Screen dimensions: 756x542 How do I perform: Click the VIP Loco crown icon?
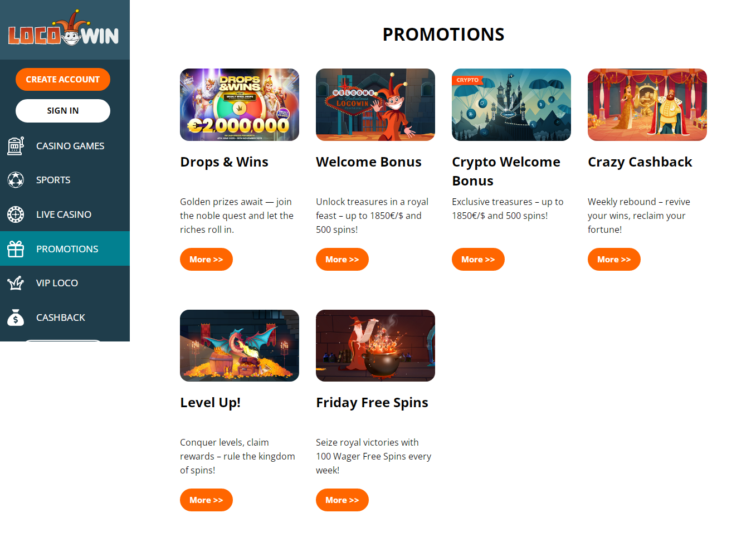pyautogui.click(x=16, y=283)
